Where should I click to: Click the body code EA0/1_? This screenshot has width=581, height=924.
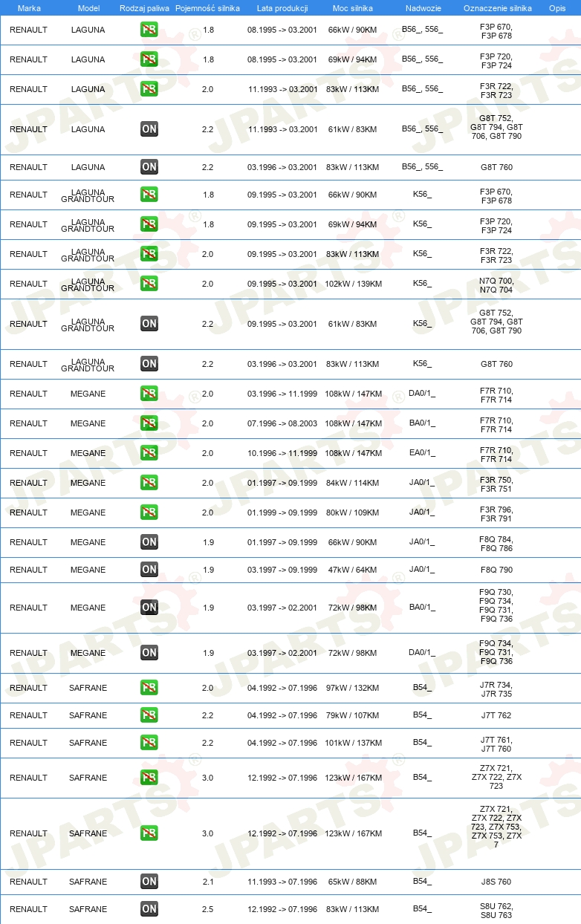[422, 453]
